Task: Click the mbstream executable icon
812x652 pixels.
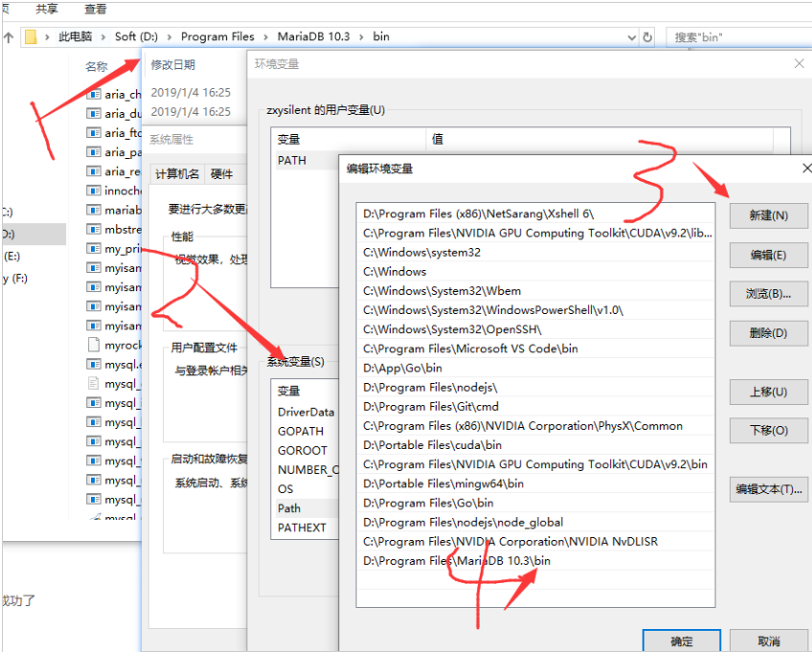Action: pyautogui.click(x=94, y=230)
